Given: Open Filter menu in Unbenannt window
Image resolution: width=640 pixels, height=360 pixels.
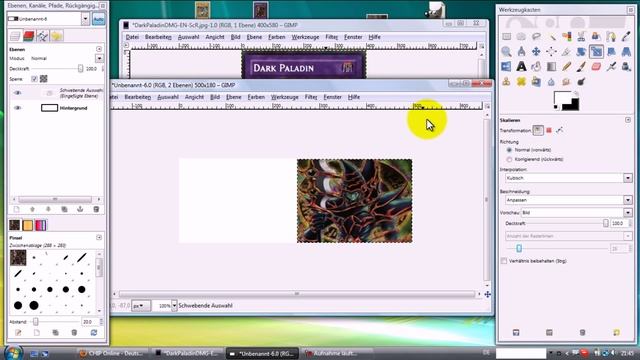Looking at the screenshot, I should 311,97.
